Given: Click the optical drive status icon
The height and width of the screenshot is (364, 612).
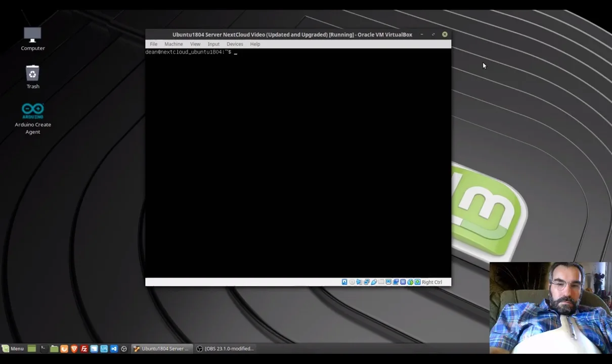Looking at the screenshot, I should 352,282.
